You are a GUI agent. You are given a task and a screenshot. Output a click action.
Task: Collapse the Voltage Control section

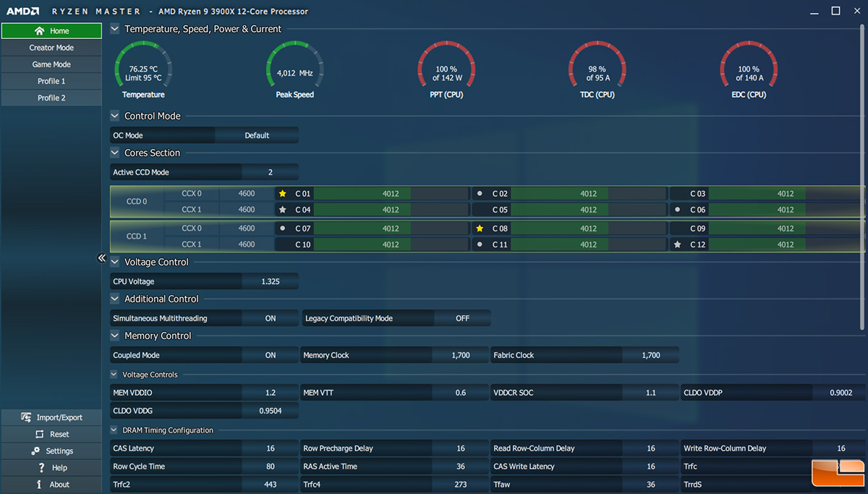click(114, 262)
